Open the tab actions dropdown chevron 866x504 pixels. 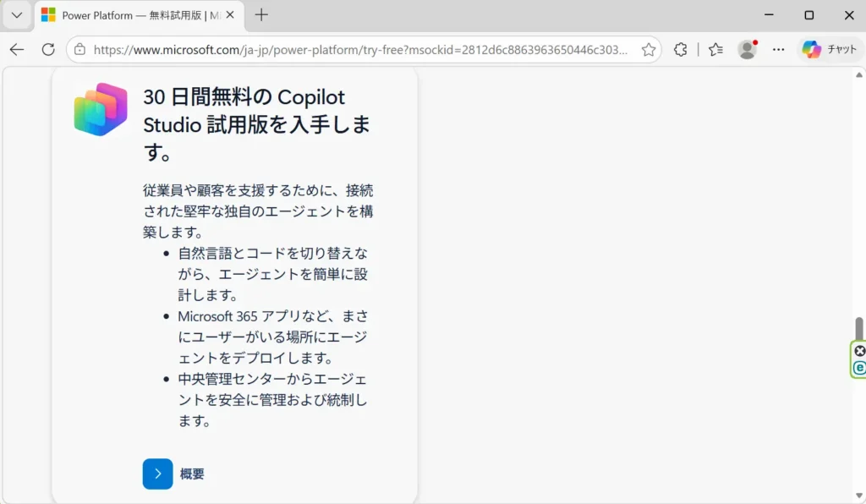(x=16, y=15)
